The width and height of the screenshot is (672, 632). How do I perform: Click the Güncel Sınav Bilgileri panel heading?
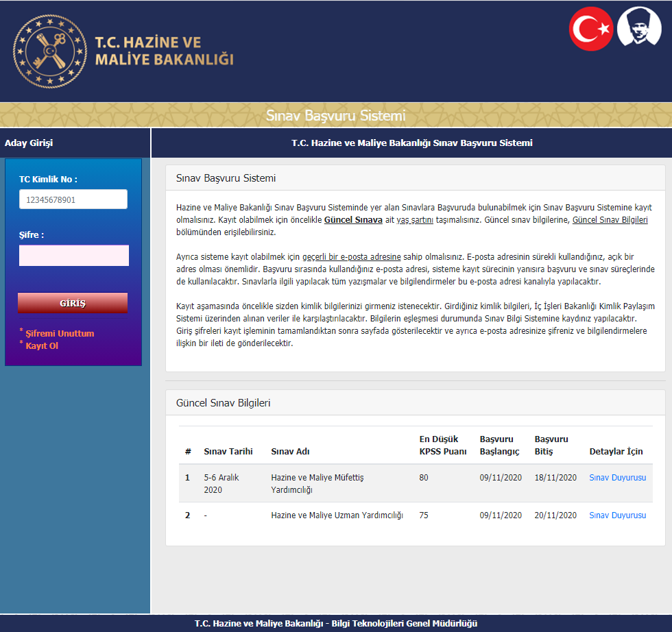point(223,403)
